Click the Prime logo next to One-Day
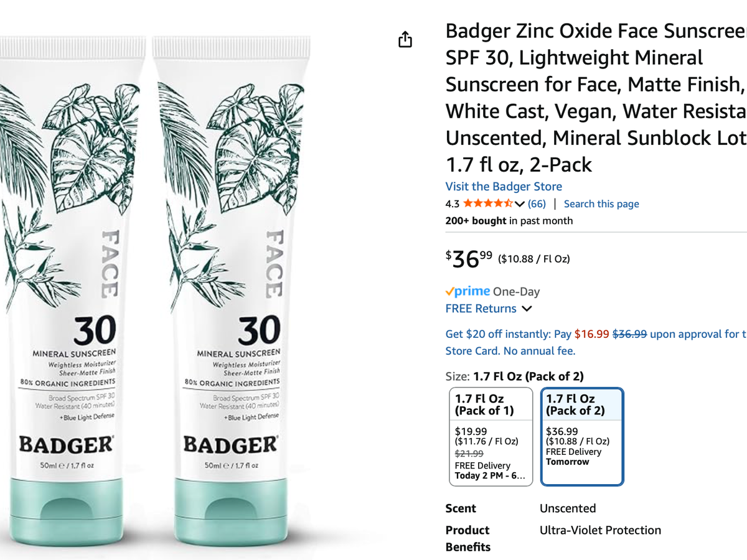Image resolution: width=747 pixels, height=560 pixels. tap(467, 292)
